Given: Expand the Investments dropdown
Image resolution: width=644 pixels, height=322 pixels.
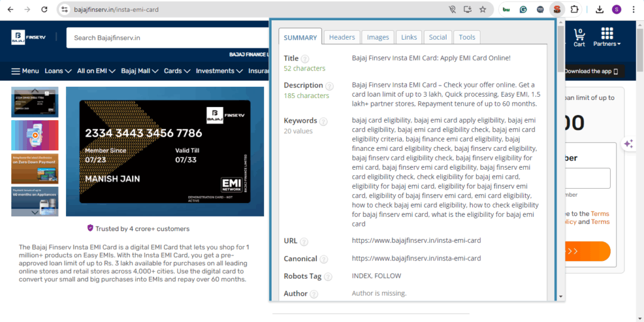Looking at the screenshot, I should pos(219,71).
